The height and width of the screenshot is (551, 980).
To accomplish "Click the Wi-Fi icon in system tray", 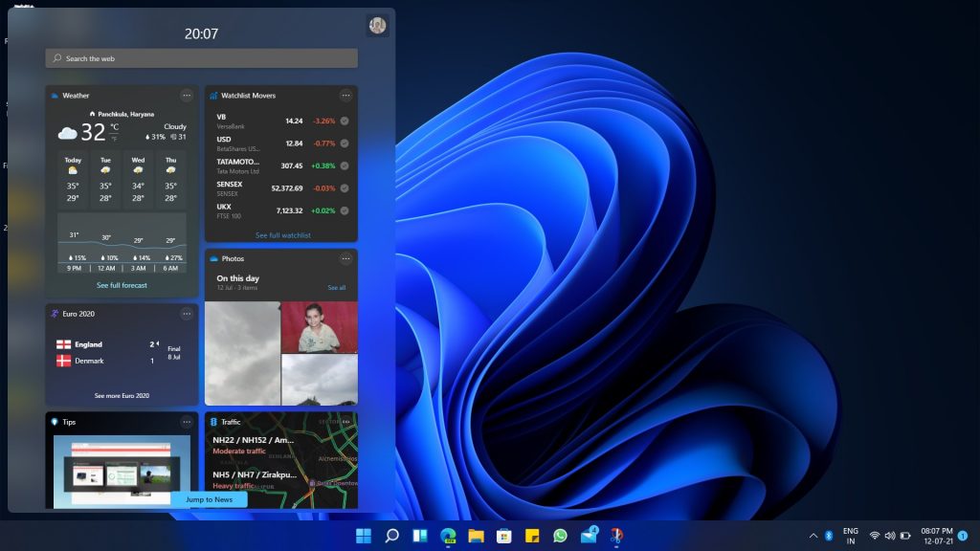I will pos(876,536).
